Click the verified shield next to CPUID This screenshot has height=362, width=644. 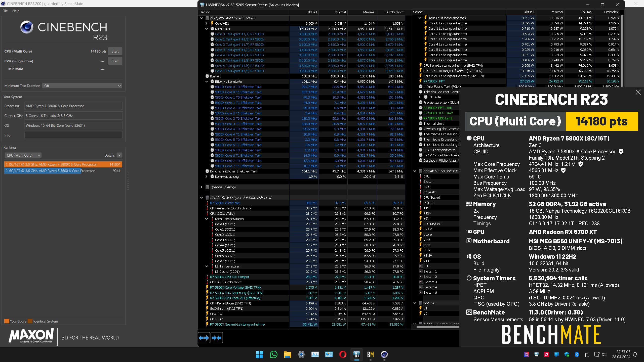[x=621, y=152]
